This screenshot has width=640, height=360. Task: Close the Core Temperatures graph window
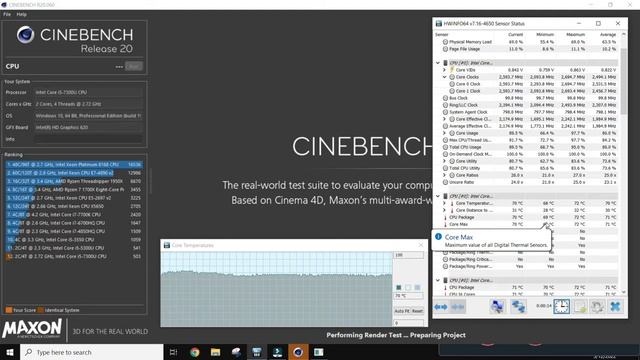coord(421,245)
